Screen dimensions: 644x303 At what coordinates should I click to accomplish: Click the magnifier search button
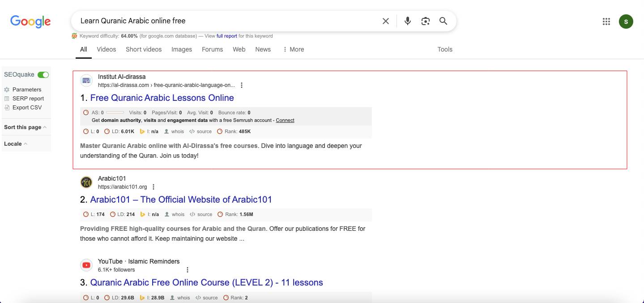tap(443, 21)
